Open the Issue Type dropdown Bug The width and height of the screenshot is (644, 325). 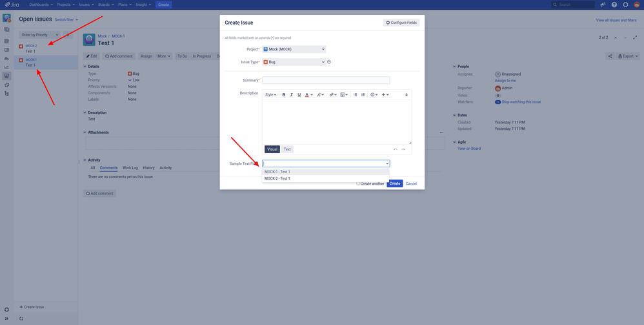click(x=294, y=62)
